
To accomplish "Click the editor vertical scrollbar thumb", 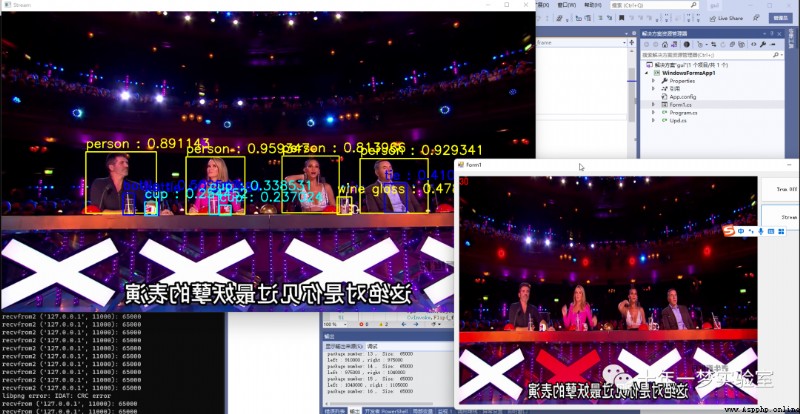I will click(632, 97).
